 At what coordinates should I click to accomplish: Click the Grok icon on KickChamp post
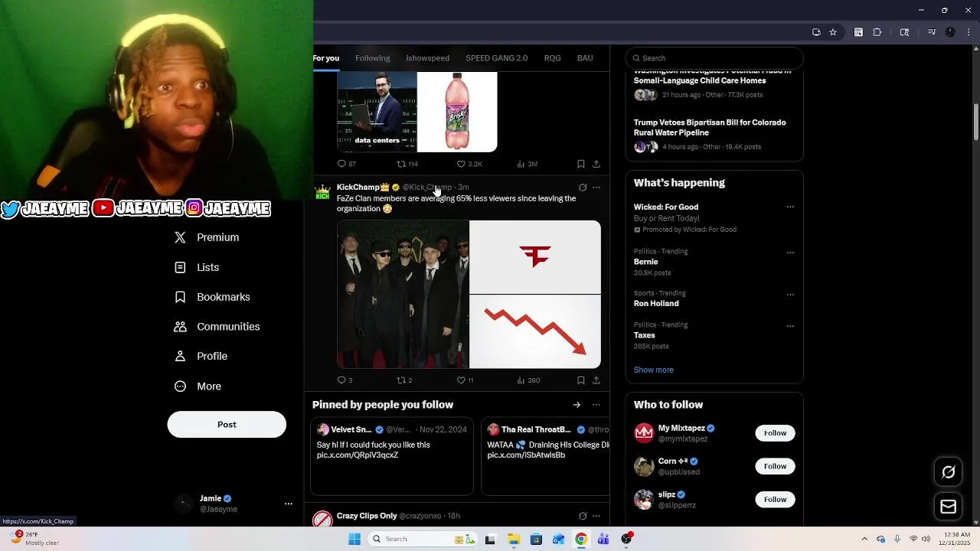click(583, 187)
